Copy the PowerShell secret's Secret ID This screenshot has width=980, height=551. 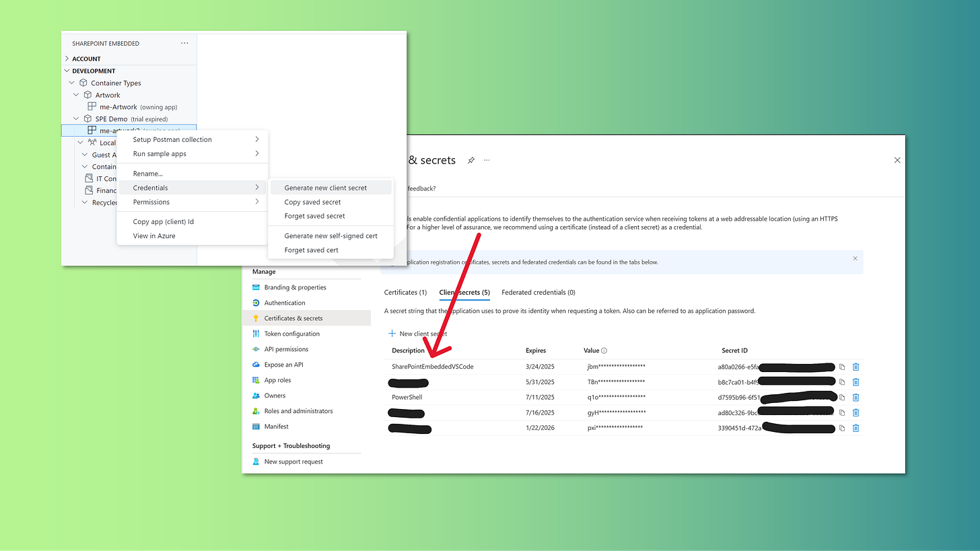841,397
